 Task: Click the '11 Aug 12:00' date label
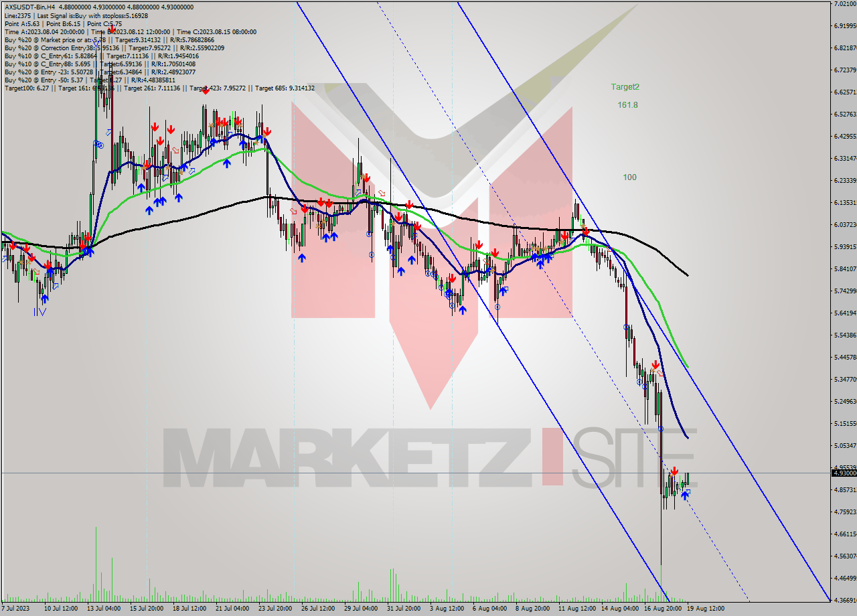[576, 609]
